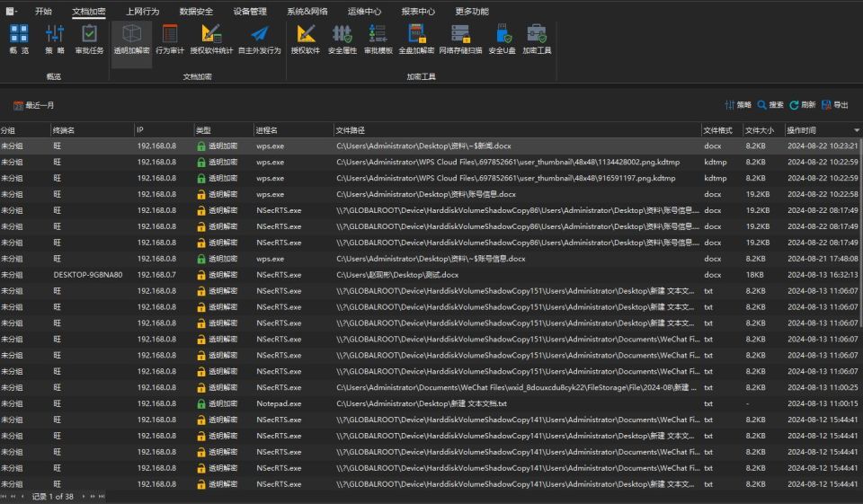Click the DESKTOP-9G8NA80 terminal name cell
This screenshot has height=504, width=863.
(88, 275)
